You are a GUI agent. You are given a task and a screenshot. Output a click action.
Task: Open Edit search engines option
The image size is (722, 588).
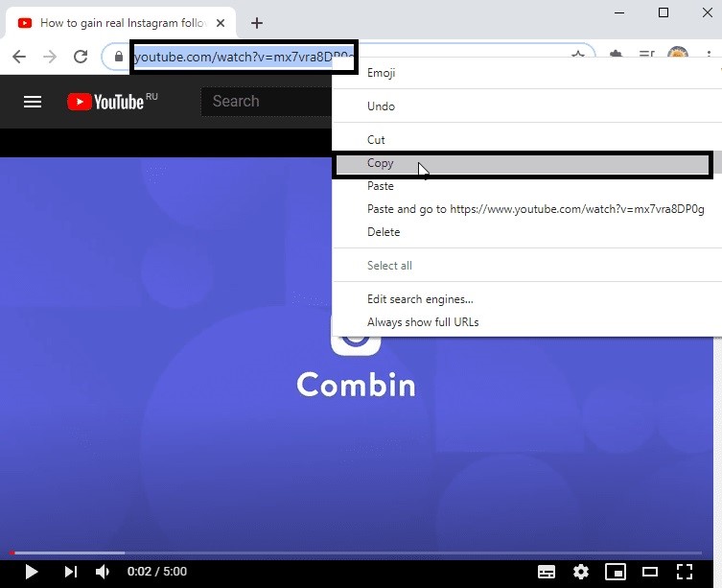click(526, 299)
